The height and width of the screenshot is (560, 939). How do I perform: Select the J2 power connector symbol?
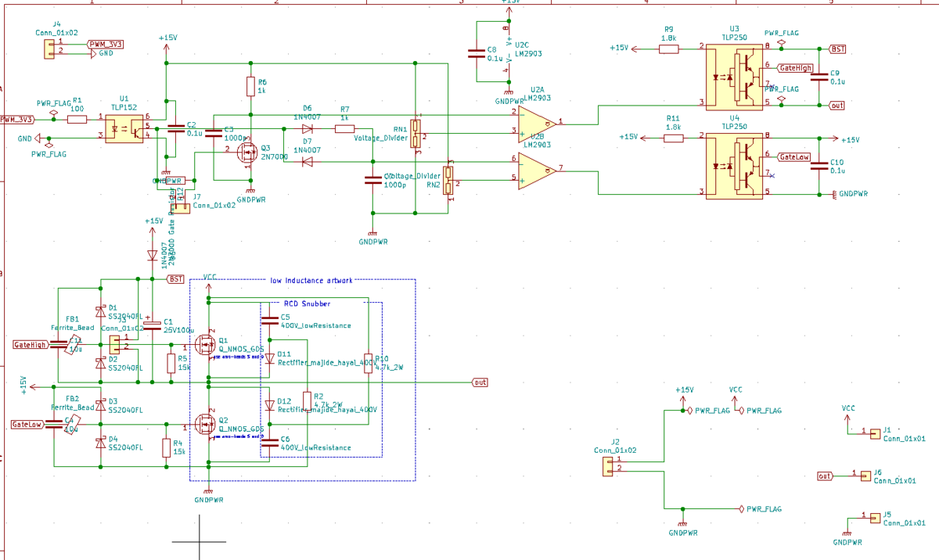click(x=607, y=466)
